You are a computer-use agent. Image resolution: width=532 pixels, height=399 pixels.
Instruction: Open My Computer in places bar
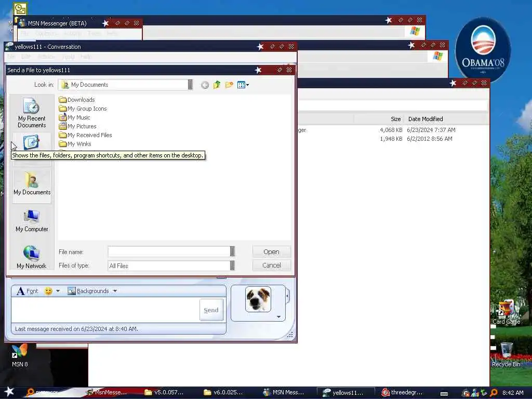32,220
